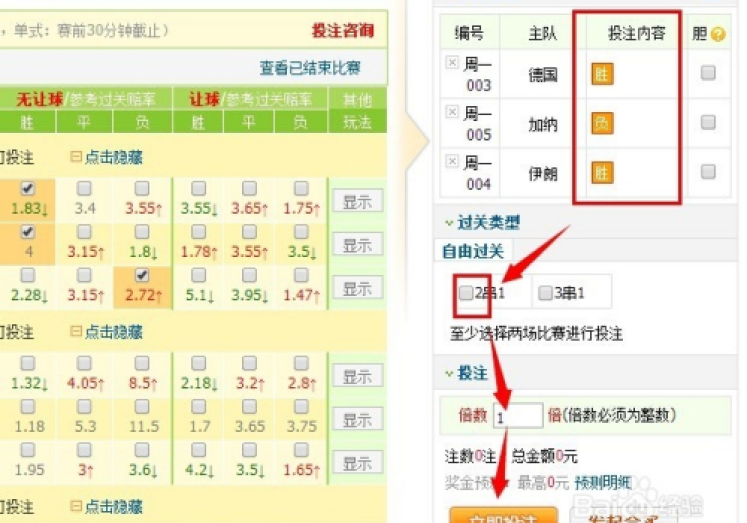Viewport: 747px width, 523px height.
Task: Tick the 5.1 handicap win checkbox
Action: click(199, 275)
